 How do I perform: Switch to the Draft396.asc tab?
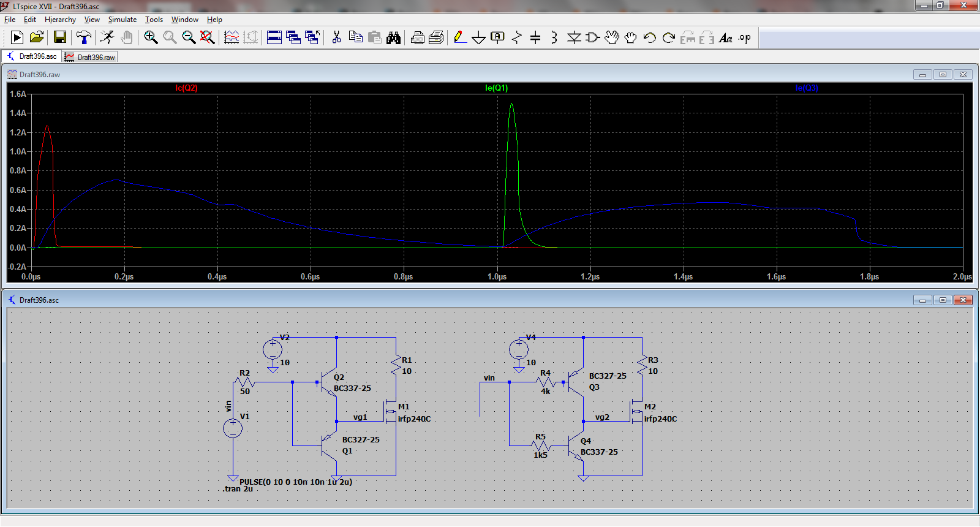(x=32, y=56)
